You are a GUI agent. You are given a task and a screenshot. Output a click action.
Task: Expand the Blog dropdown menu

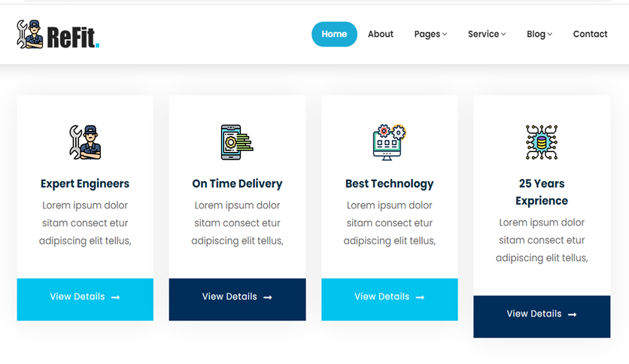coord(539,34)
